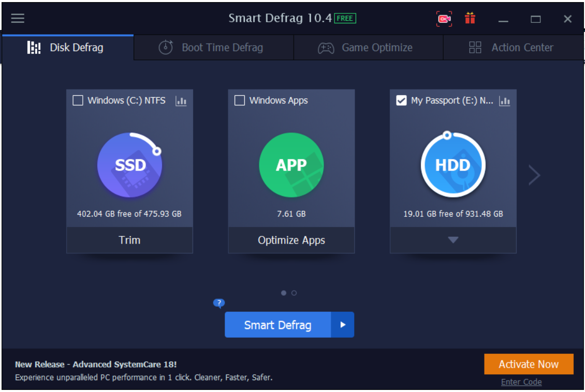
Task: Click the blue help question mark bubble
Action: click(x=219, y=303)
